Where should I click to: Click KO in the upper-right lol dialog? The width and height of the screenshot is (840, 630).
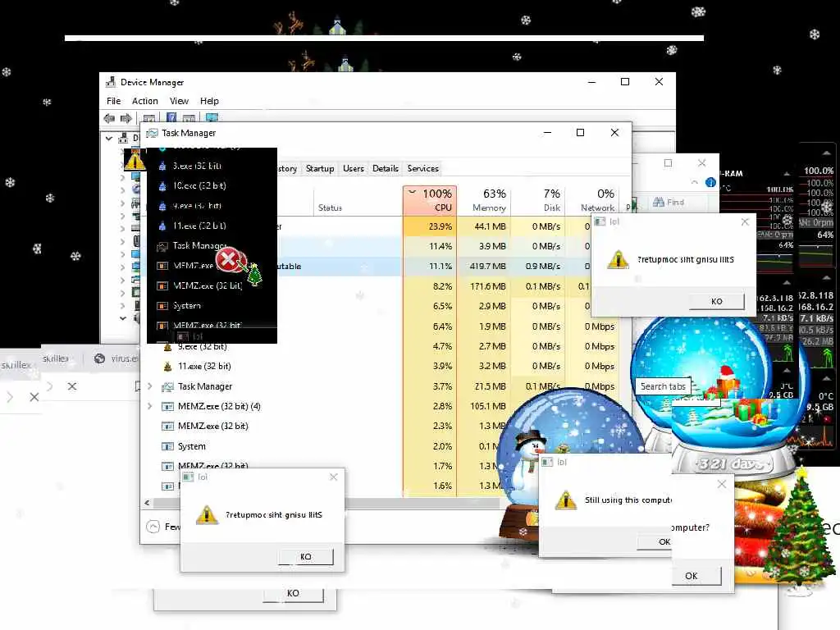point(716,301)
